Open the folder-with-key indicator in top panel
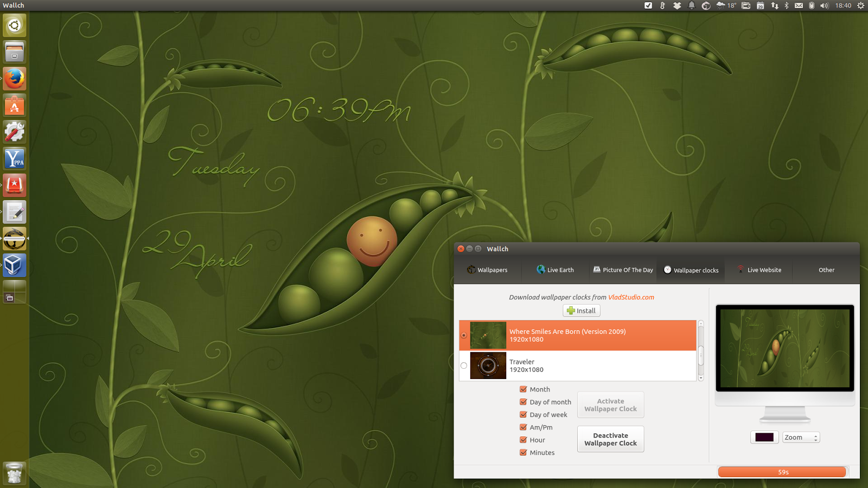The image size is (868, 488). pos(746,5)
